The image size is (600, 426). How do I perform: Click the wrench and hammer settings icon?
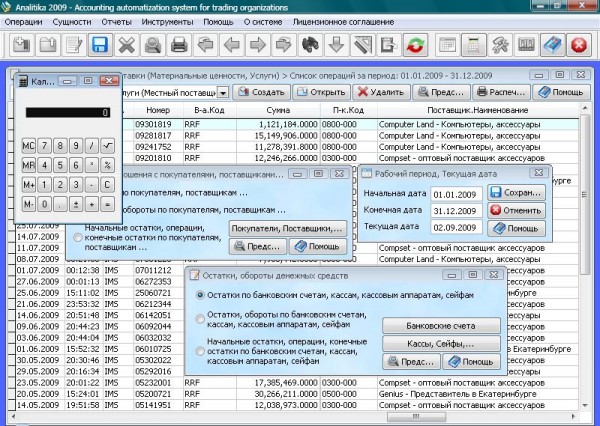pos(500,45)
